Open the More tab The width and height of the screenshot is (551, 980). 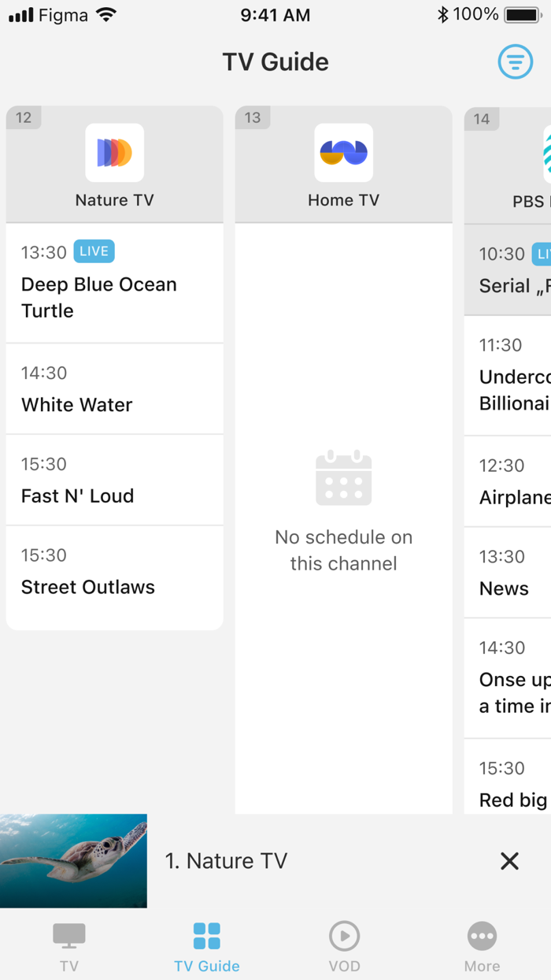[x=482, y=945]
